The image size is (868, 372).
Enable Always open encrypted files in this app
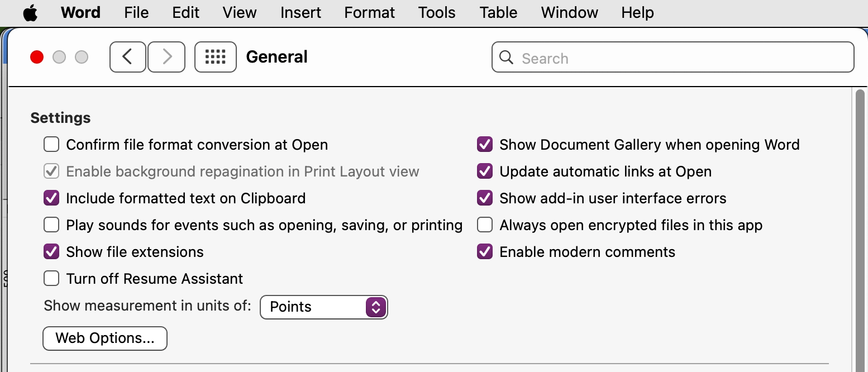pyautogui.click(x=485, y=225)
